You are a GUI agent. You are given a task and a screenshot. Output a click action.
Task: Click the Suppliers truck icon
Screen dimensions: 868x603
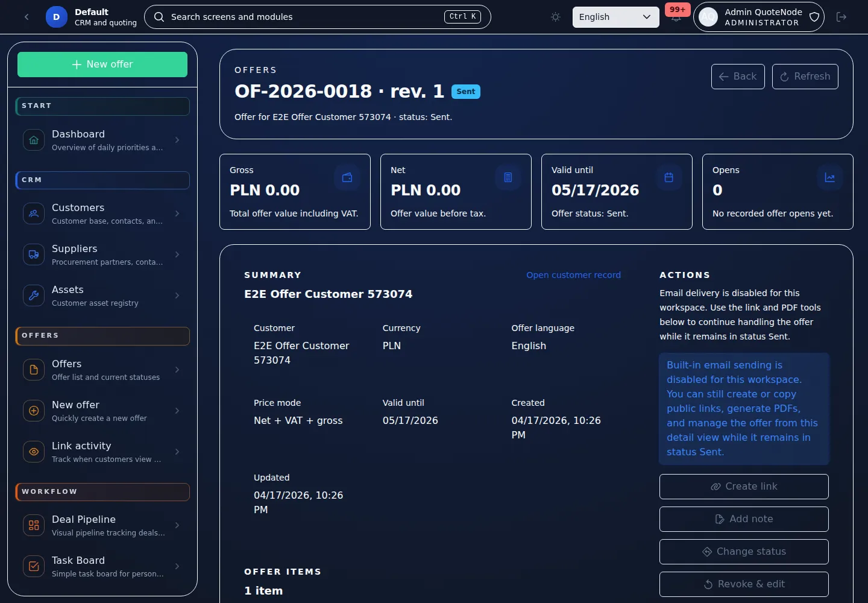coord(34,254)
